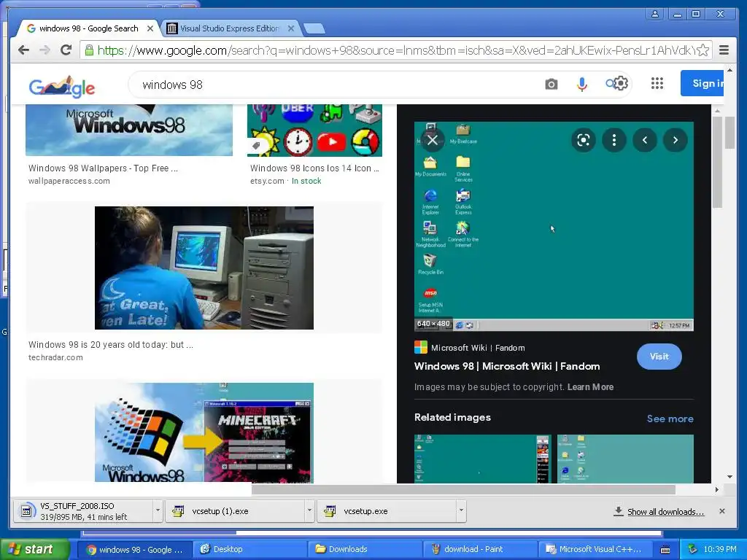
Task: Close the Visual Studio Express Edition tab
Action: pos(291,28)
